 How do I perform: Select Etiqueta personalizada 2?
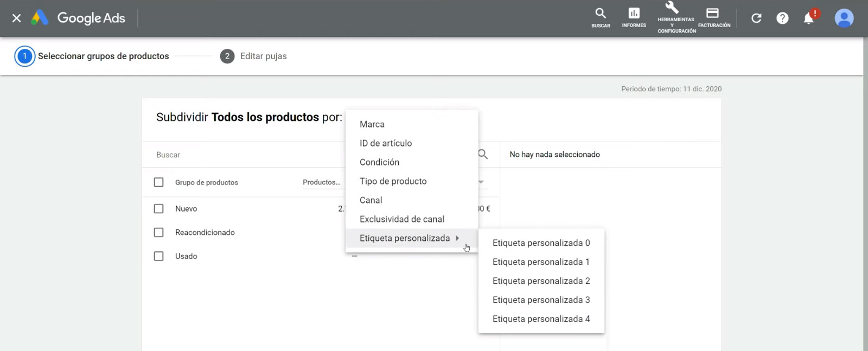tap(541, 281)
